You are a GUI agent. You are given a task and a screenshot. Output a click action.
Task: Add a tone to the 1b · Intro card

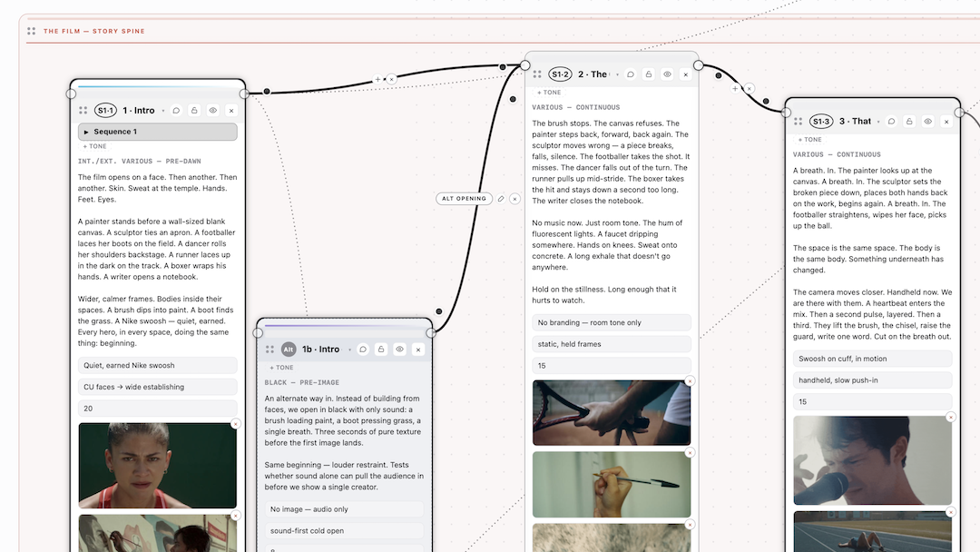[281, 368]
